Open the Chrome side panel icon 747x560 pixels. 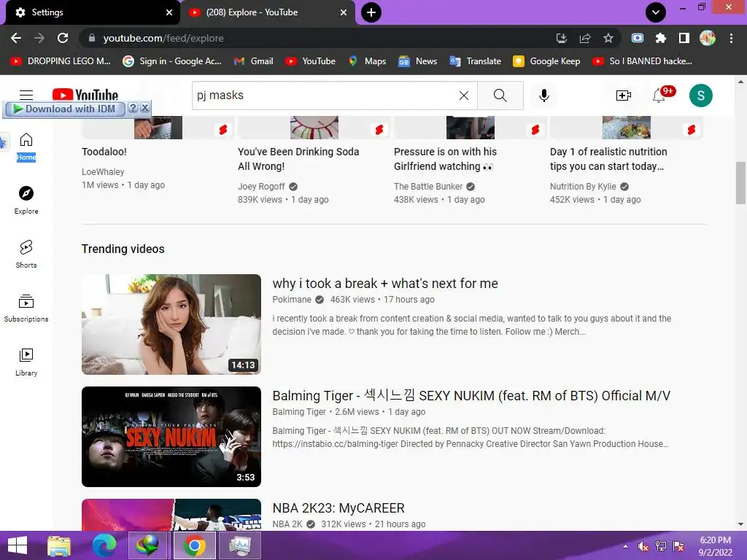(684, 38)
